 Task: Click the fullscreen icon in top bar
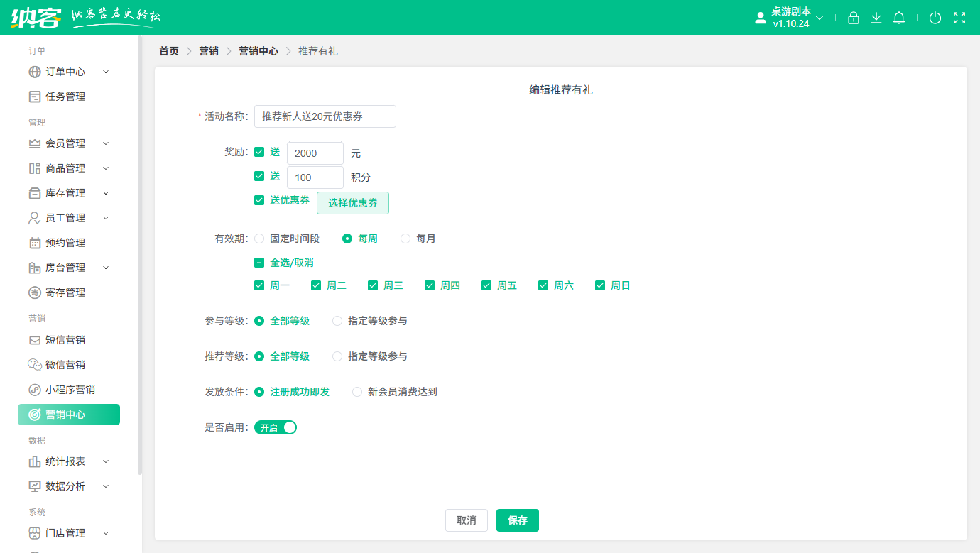(x=958, y=18)
